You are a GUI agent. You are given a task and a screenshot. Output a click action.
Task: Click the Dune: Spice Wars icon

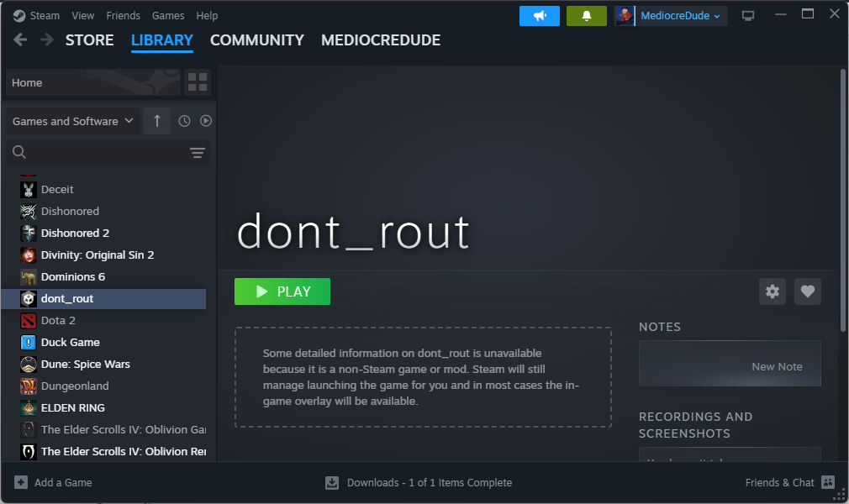pos(28,365)
